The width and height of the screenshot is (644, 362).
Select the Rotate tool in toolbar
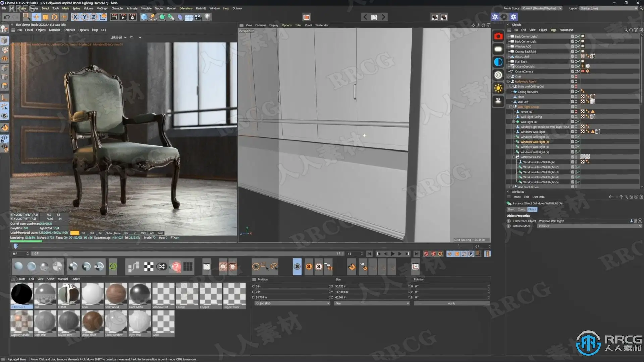tap(54, 17)
